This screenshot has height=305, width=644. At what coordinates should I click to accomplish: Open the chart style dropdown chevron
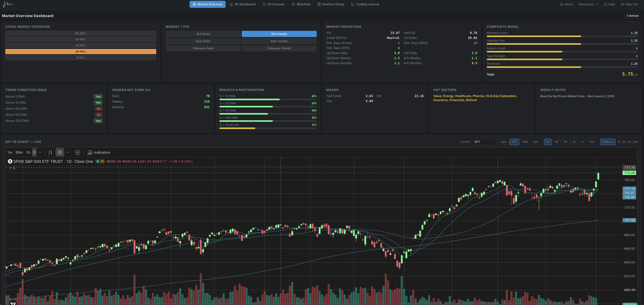coord(68,152)
